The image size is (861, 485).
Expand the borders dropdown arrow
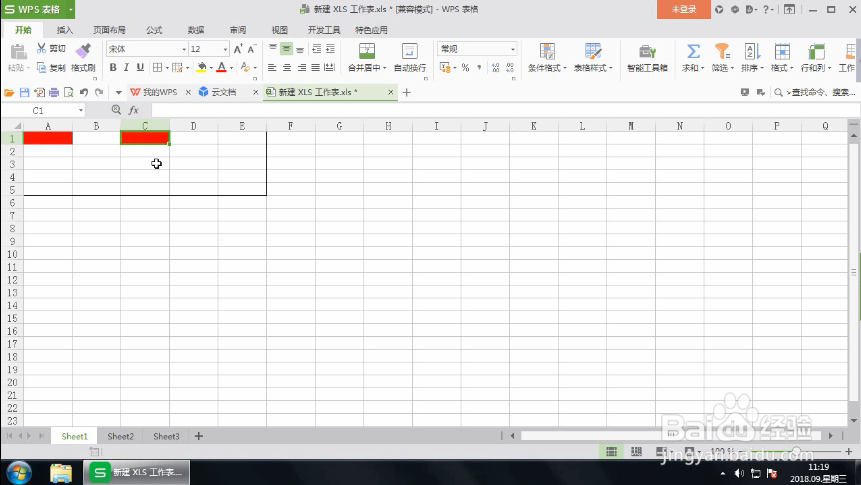(x=167, y=68)
